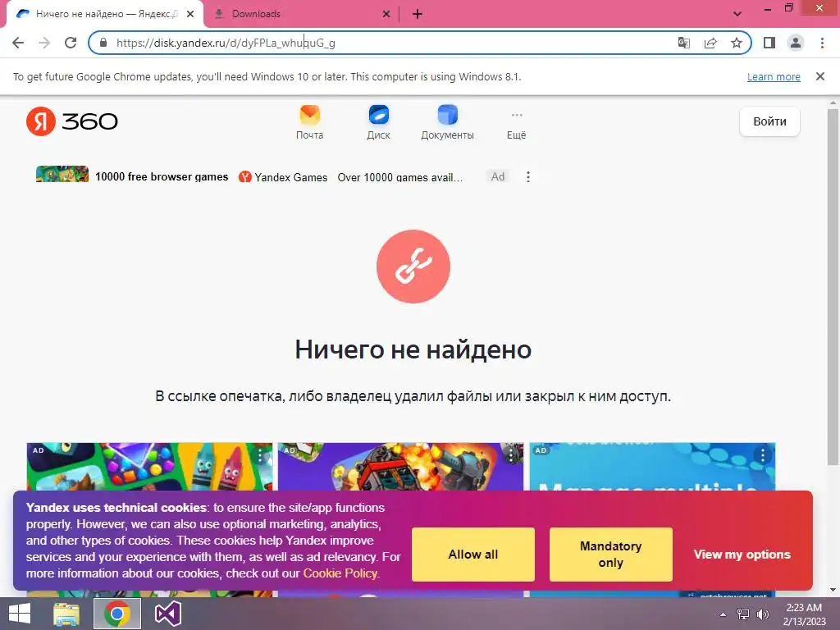Click the Chrome taskbar icon
This screenshot has width=840, height=630.
pyautogui.click(x=117, y=614)
